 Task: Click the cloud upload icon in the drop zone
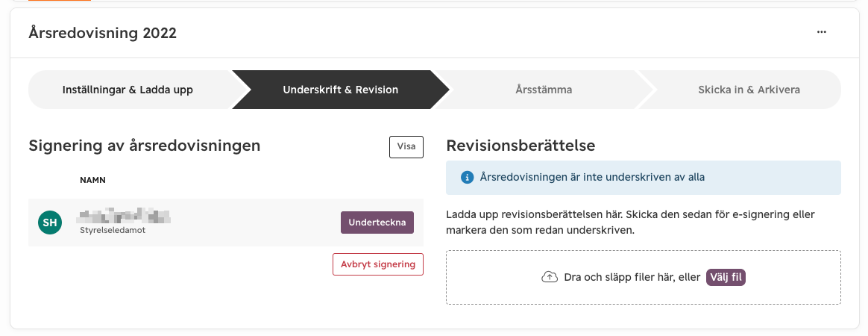549,277
